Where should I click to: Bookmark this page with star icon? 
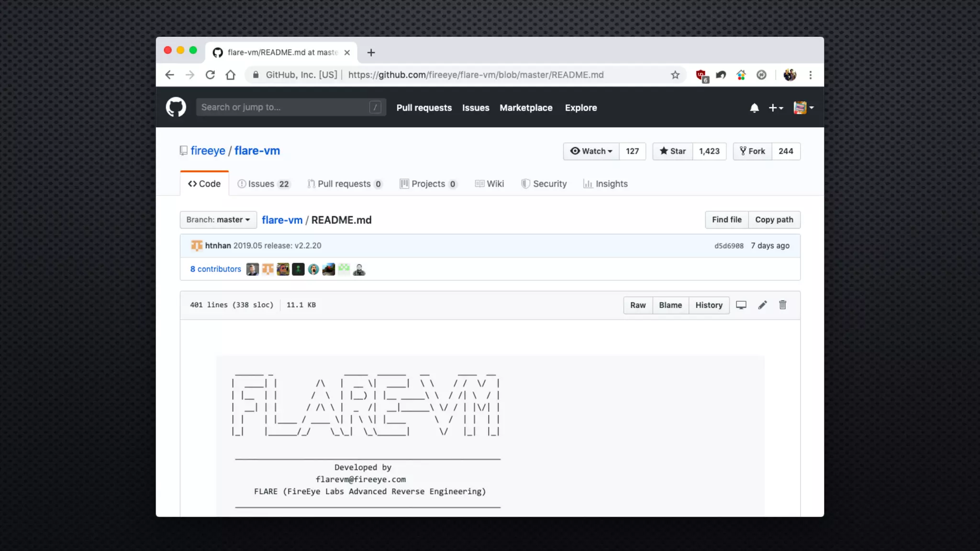point(675,75)
